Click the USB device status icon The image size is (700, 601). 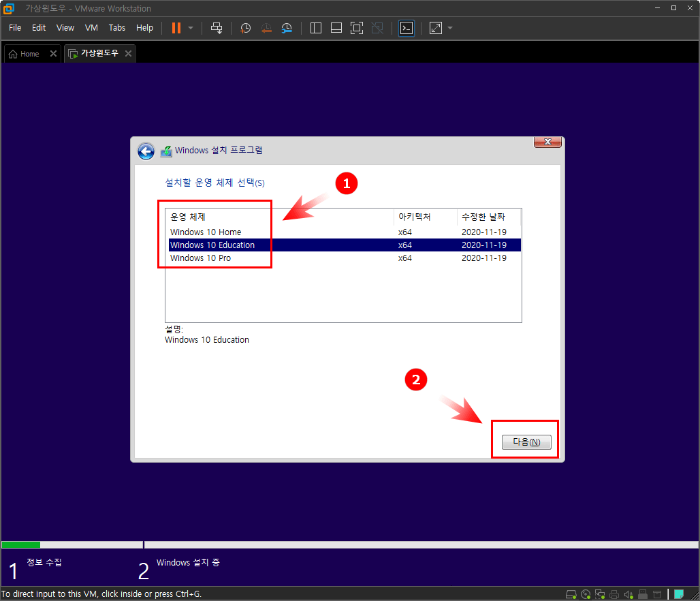tap(643, 594)
